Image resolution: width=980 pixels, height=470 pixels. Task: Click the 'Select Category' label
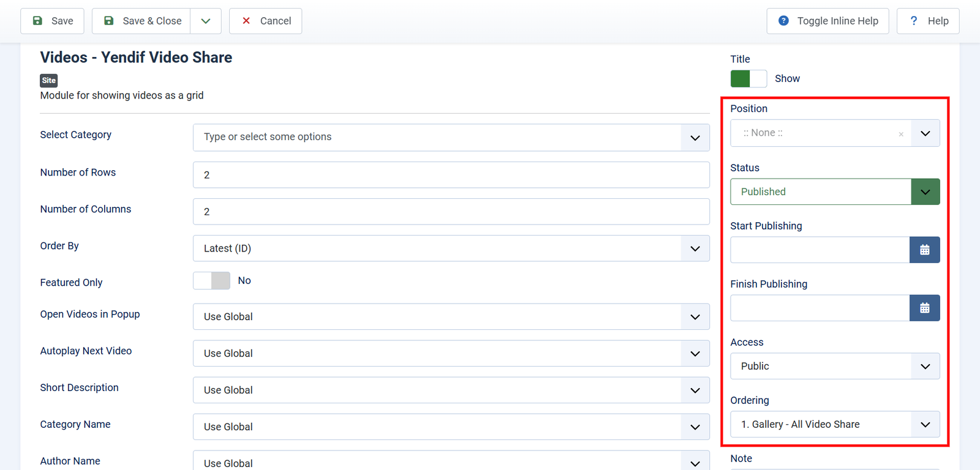coord(76,135)
